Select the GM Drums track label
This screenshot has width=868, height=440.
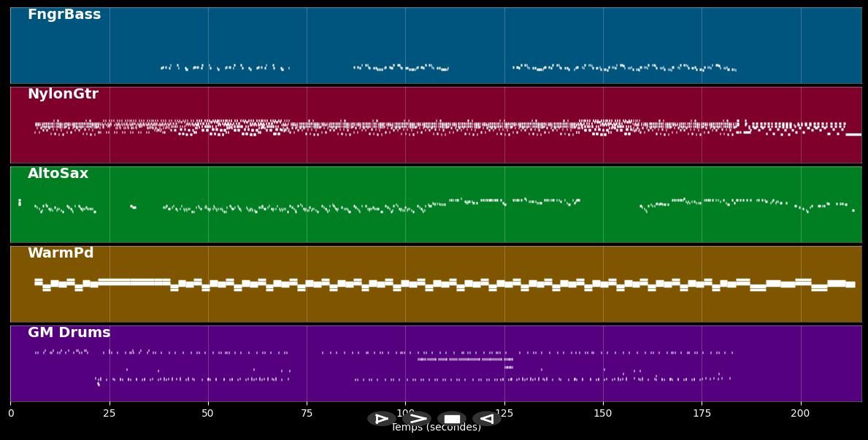click(x=69, y=333)
